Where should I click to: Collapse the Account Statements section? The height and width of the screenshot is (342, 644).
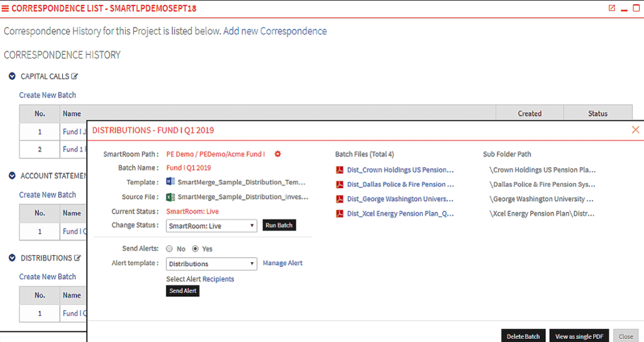13,176
